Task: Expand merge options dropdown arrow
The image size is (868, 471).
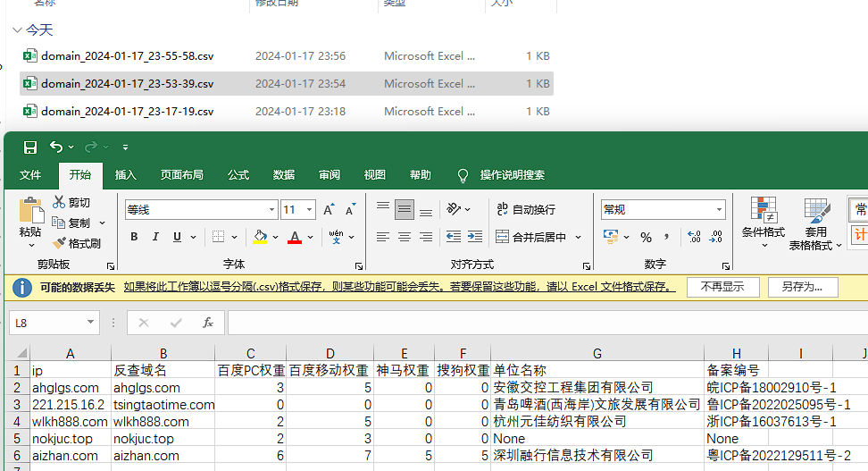Action: [x=578, y=237]
